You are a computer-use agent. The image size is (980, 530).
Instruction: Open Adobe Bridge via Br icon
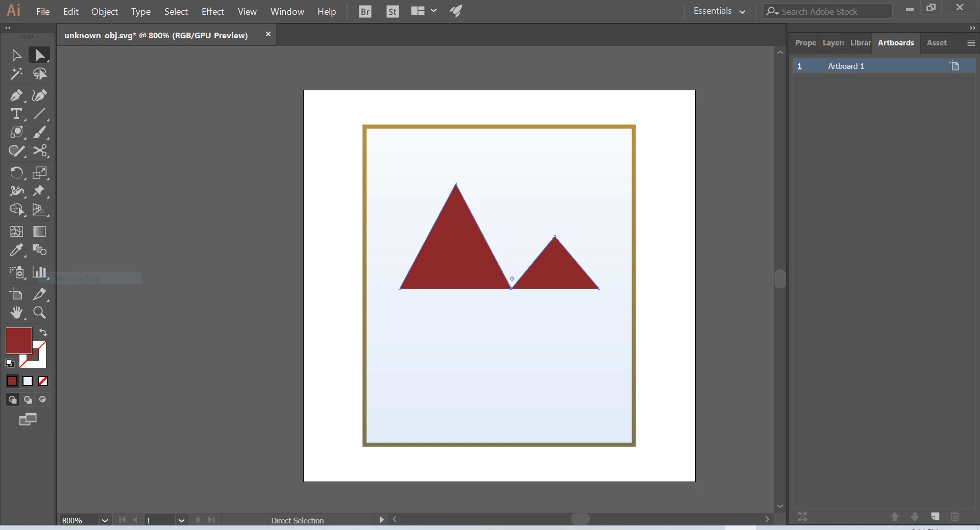(365, 11)
